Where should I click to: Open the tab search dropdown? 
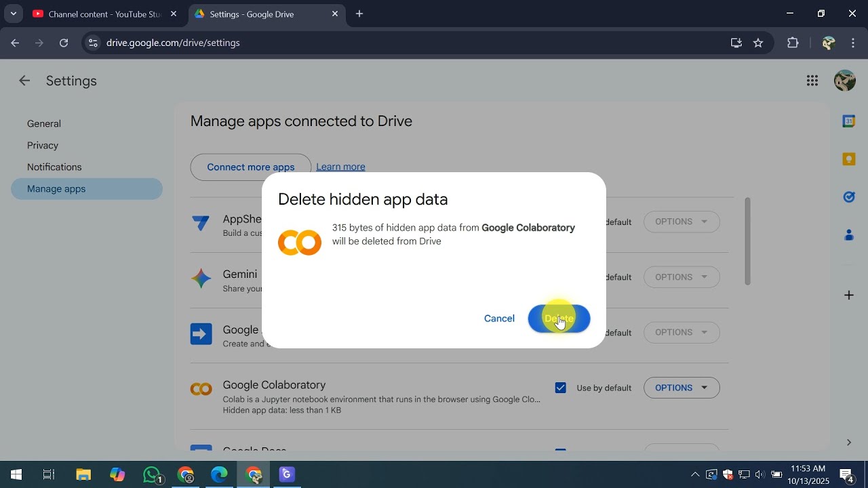[13, 14]
